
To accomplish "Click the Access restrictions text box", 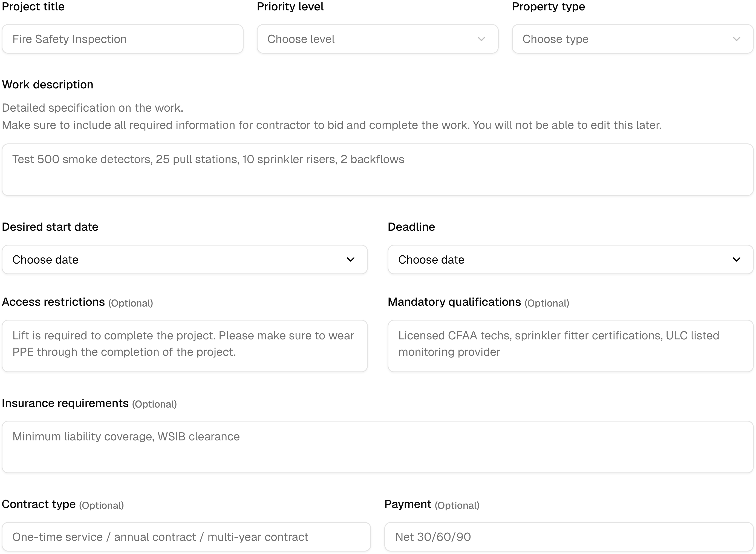I will click(184, 346).
